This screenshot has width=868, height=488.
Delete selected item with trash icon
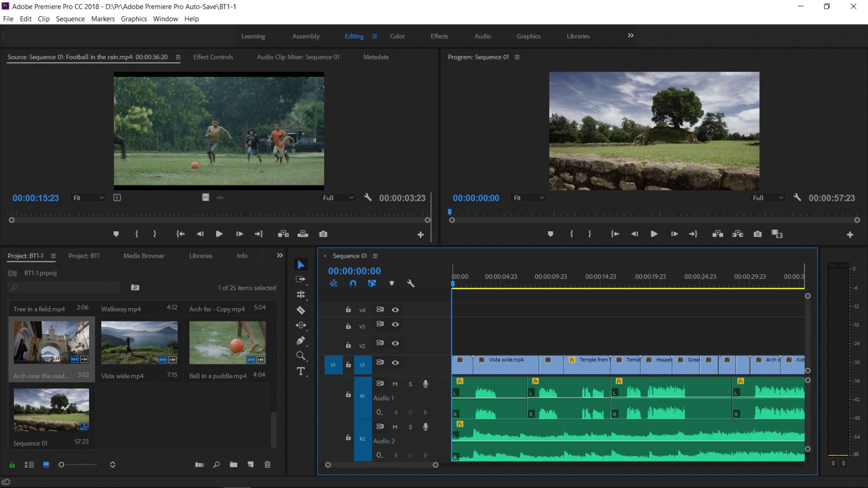(x=267, y=464)
